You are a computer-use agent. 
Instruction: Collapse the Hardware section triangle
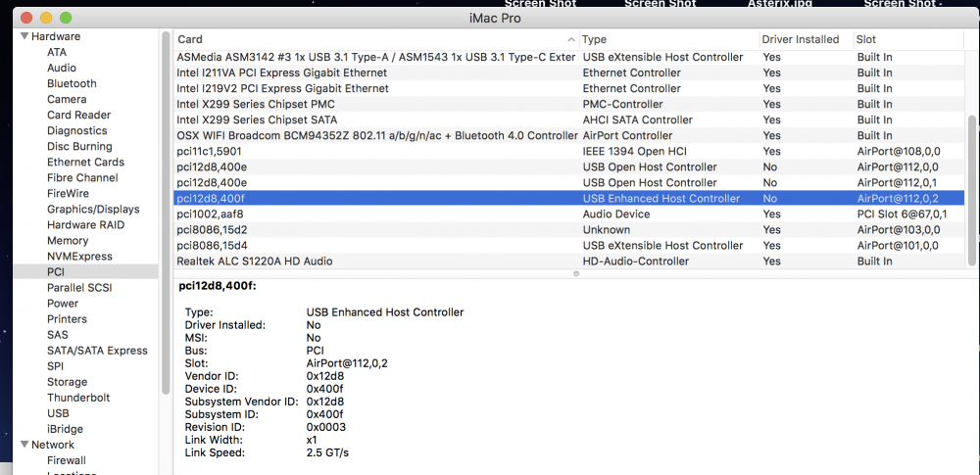click(x=24, y=36)
